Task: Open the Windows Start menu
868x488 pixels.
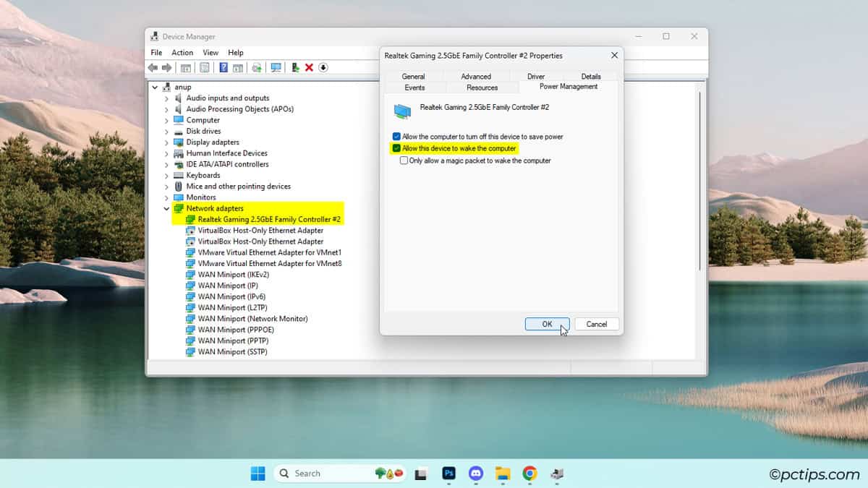Action: pos(258,474)
